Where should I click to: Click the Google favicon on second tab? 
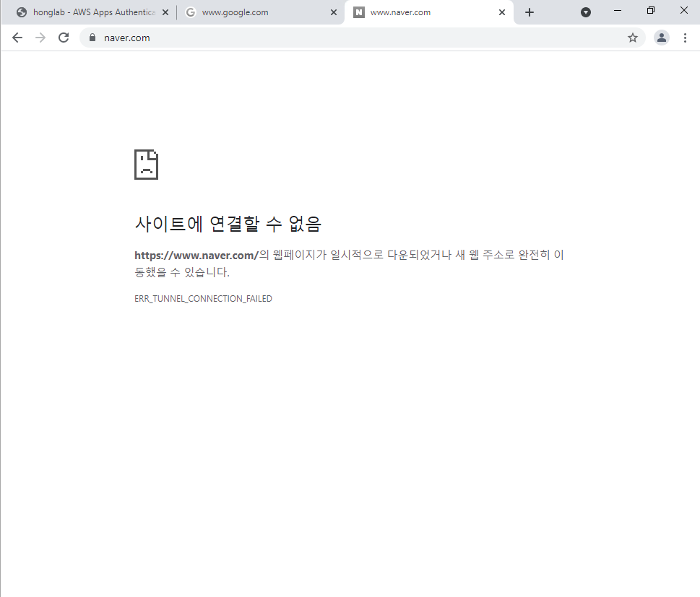191,12
